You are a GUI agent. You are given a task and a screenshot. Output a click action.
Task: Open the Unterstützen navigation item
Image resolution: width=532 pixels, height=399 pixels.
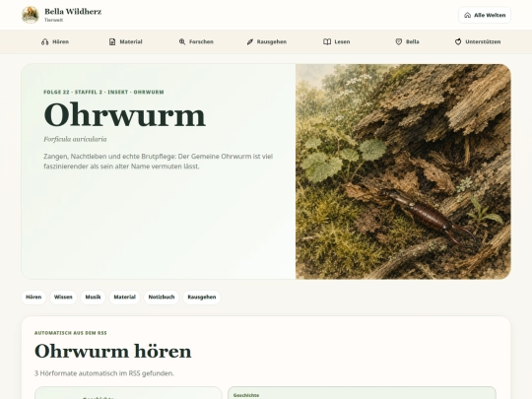click(478, 41)
